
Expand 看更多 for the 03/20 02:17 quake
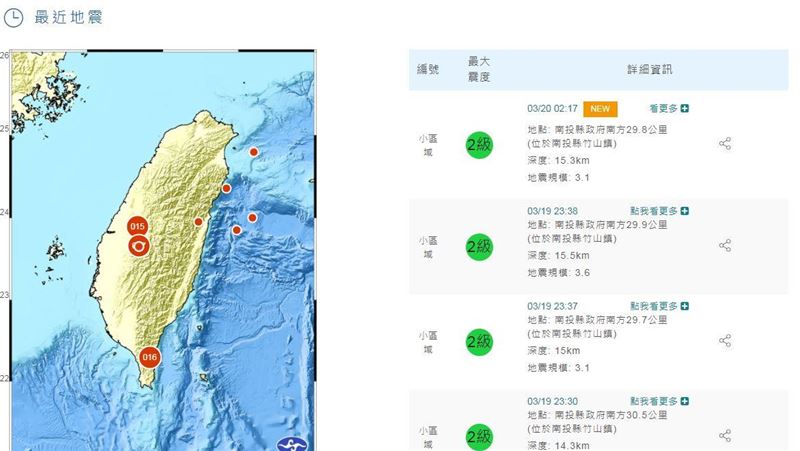pyautogui.click(x=669, y=108)
